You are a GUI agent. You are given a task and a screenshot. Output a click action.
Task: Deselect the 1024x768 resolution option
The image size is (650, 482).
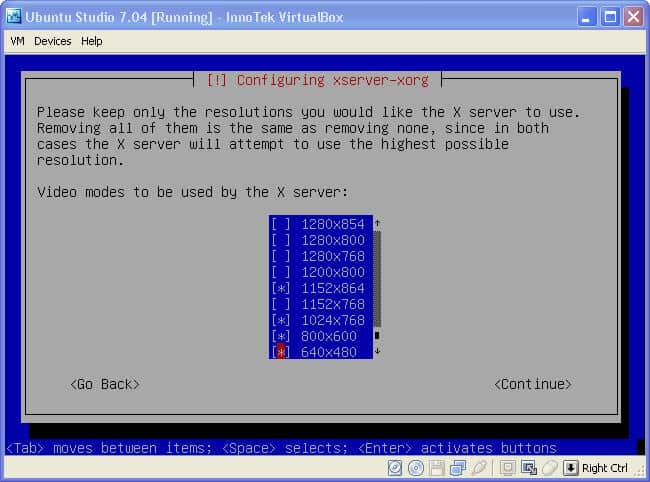pyautogui.click(x=280, y=320)
